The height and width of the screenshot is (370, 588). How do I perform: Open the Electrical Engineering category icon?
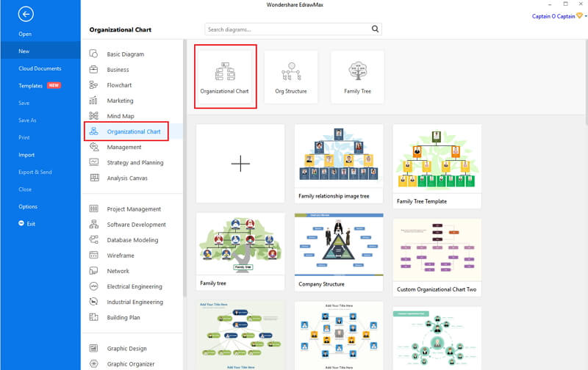coord(93,286)
